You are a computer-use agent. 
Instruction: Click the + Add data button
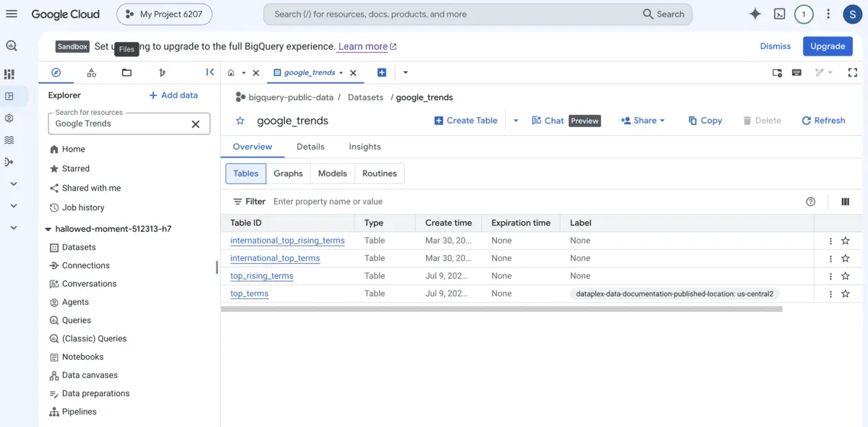point(173,95)
